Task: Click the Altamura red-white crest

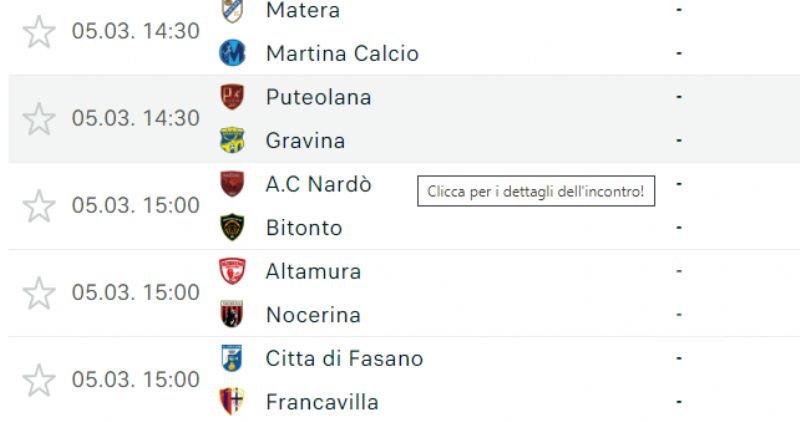Action: [x=232, y=271]
